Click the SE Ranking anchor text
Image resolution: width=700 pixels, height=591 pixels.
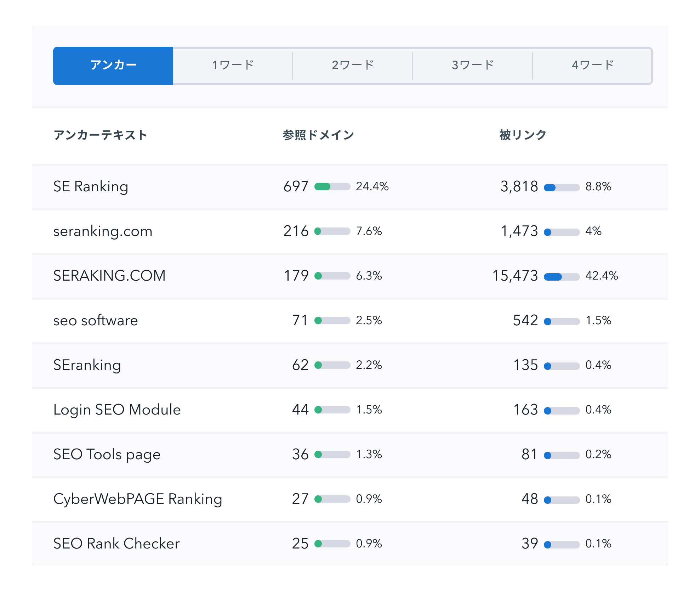91,187
